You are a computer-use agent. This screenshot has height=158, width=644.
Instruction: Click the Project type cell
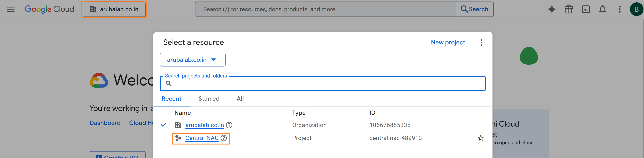pos(301,138)
